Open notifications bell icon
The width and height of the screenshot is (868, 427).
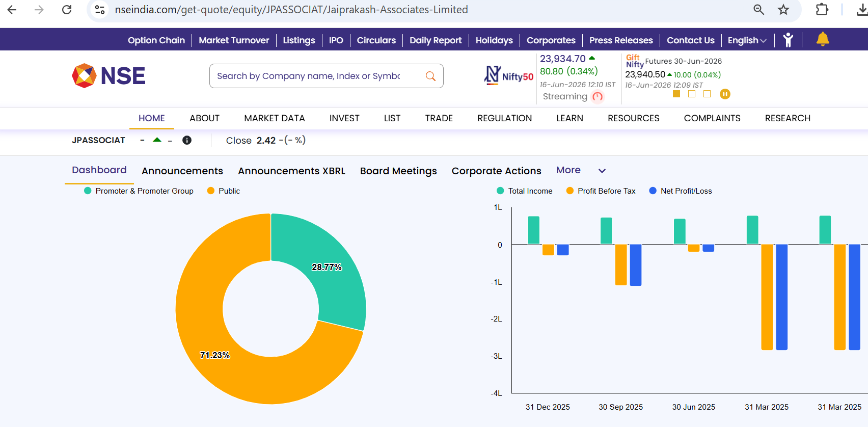click(823, 39)
